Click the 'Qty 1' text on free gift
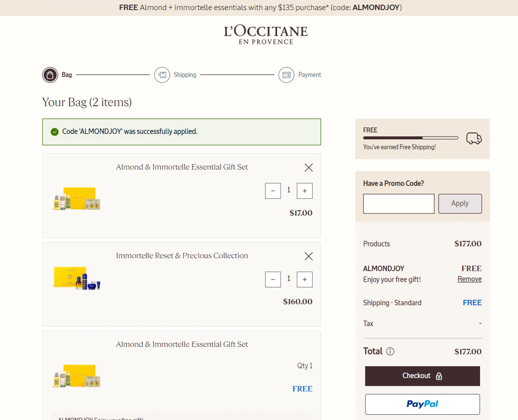The image size is (518, 420). pyautogui.click(x=305, y=366)
